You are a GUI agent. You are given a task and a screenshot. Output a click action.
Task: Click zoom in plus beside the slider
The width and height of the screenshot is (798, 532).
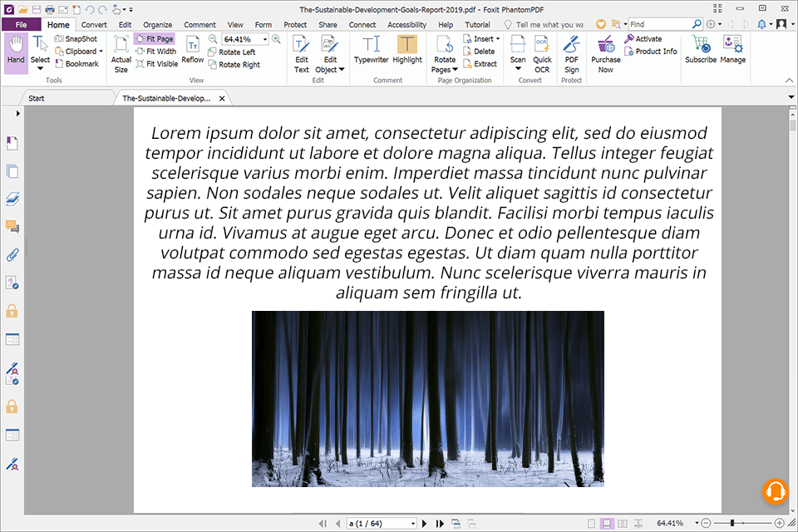[x=779, y=523]
